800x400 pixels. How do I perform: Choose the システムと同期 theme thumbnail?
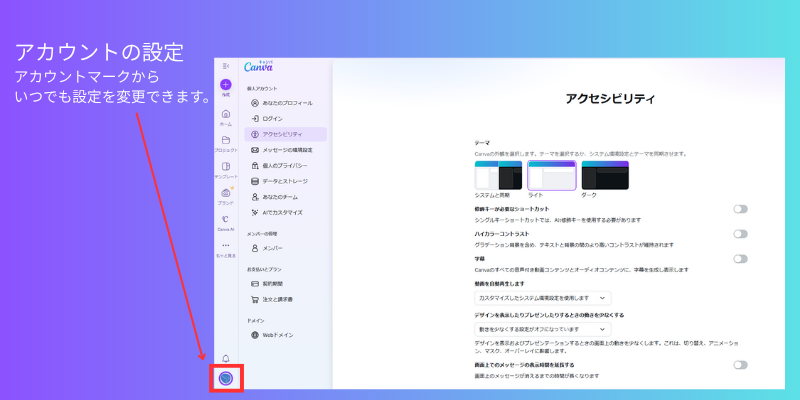498,176
